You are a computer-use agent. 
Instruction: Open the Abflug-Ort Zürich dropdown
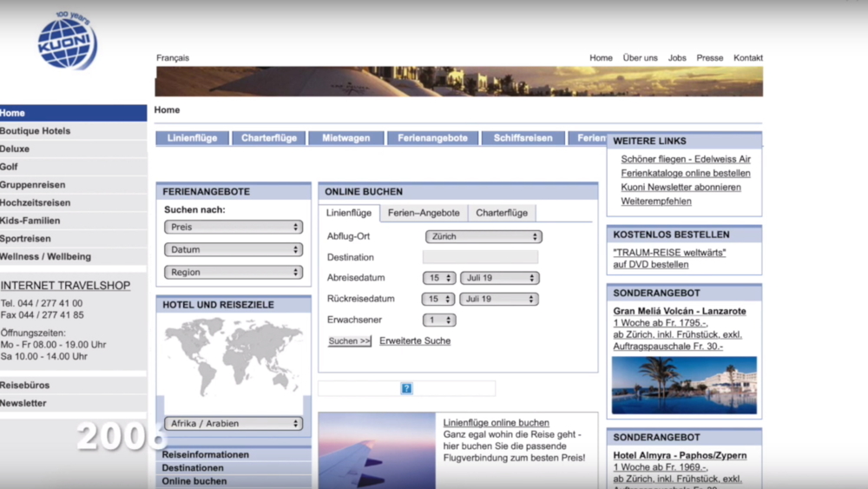pos(483,236)
